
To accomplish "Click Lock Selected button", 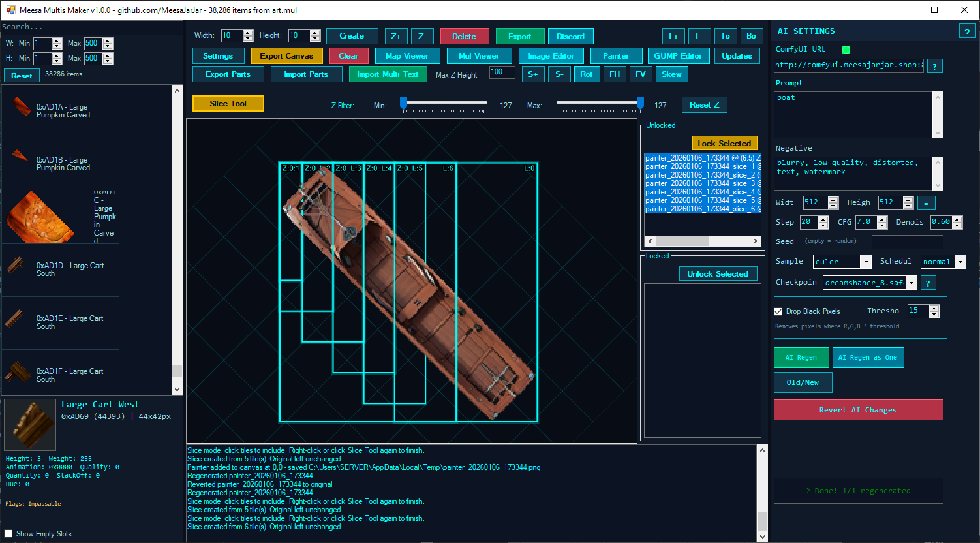I will pos(724,144).
